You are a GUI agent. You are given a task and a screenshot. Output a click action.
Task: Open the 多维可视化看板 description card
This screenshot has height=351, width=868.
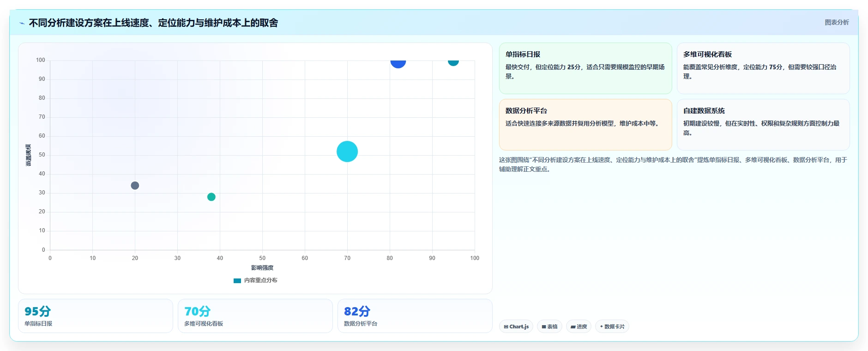(x=763, y=68)
